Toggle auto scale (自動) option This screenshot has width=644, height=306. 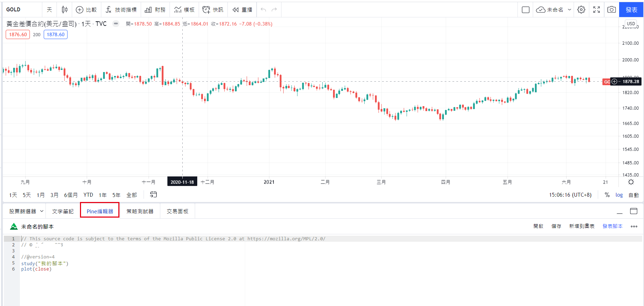633,195
